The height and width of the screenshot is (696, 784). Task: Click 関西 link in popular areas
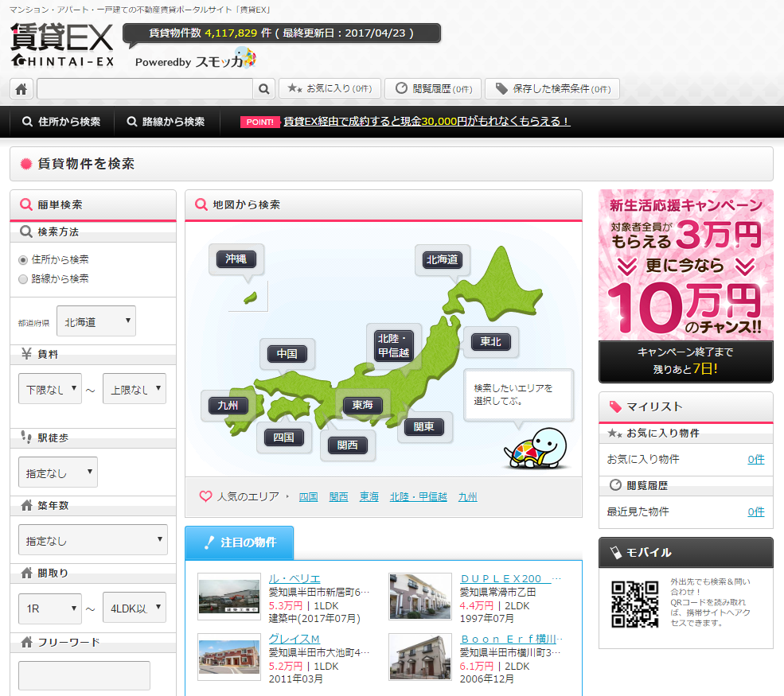338,496
